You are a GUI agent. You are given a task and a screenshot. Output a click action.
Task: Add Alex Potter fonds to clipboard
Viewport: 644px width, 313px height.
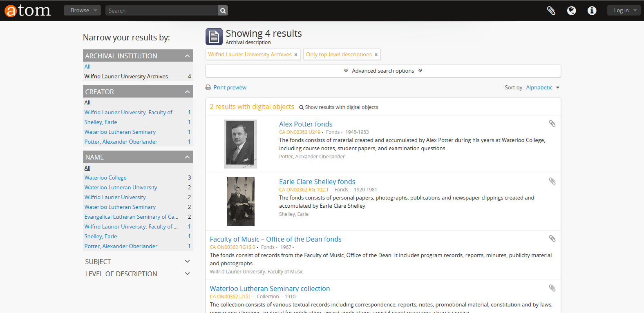point(552,124)
